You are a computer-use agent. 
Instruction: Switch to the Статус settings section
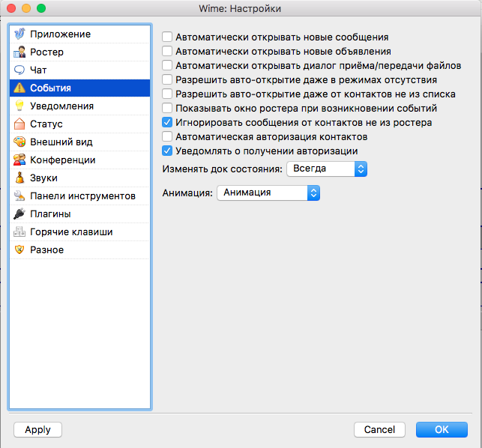click(46, 124)
